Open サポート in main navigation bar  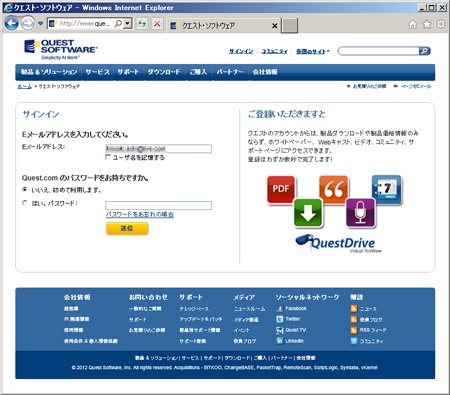[x=128, y=72]
